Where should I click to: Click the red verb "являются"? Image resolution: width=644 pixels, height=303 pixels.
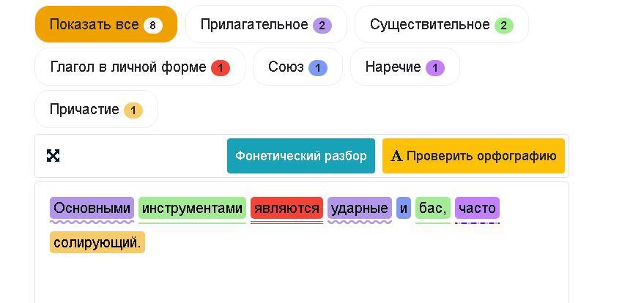tap(286, 209)
